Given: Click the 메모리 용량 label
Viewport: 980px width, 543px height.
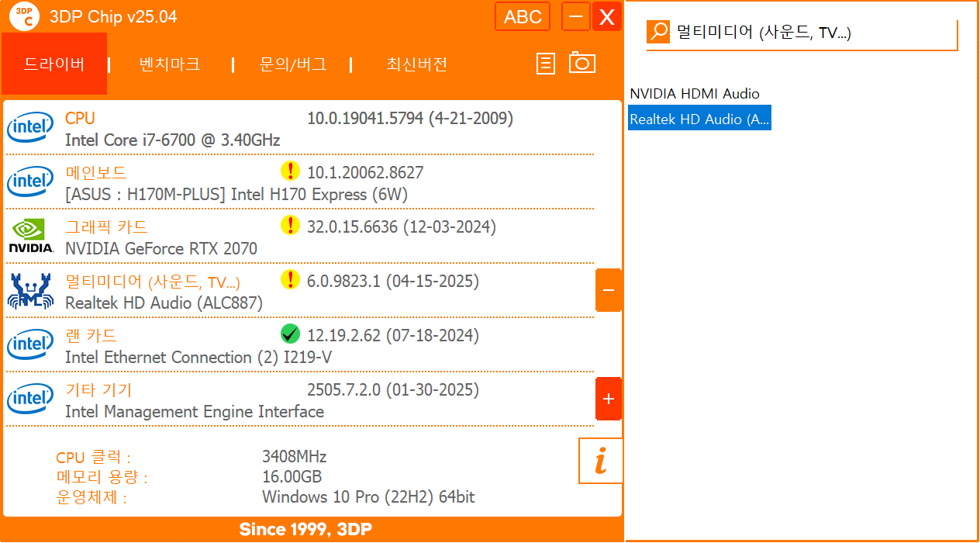Looking at the screenshot, I should click(102, 477).
